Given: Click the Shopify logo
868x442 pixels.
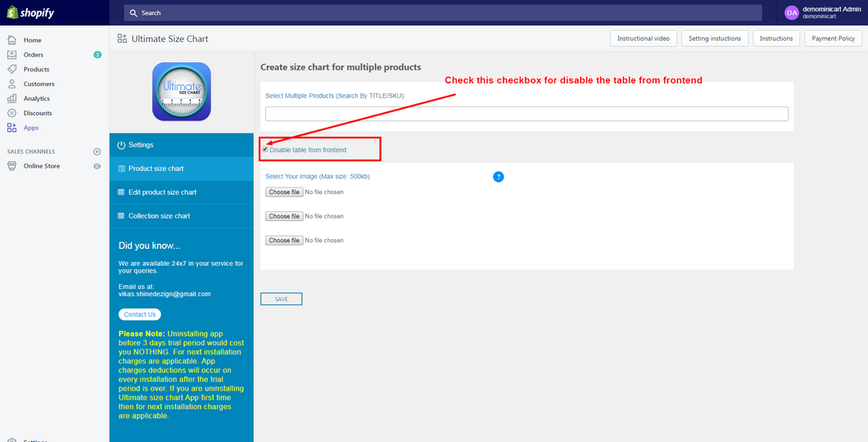Looking at the screenshot, I should click(x=30, y=13).
